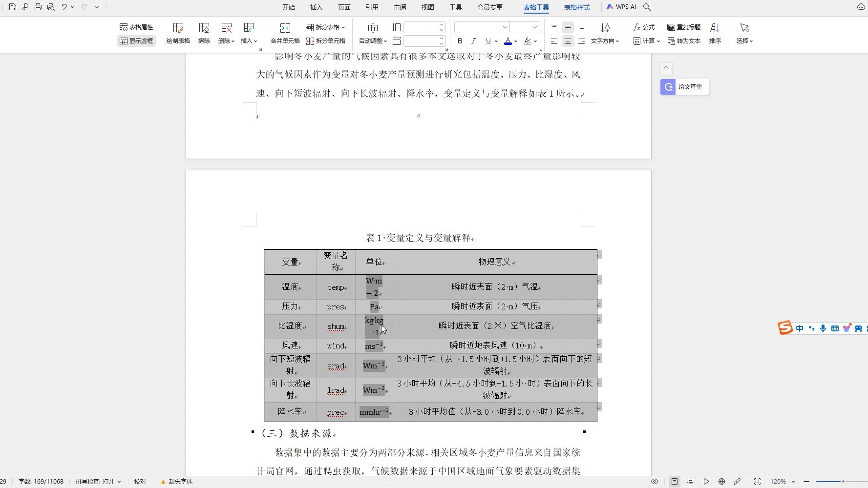Toggle underline formatting
Image resolution: width=868 pixels, height=488 pixels.
(x=488, y=41)
